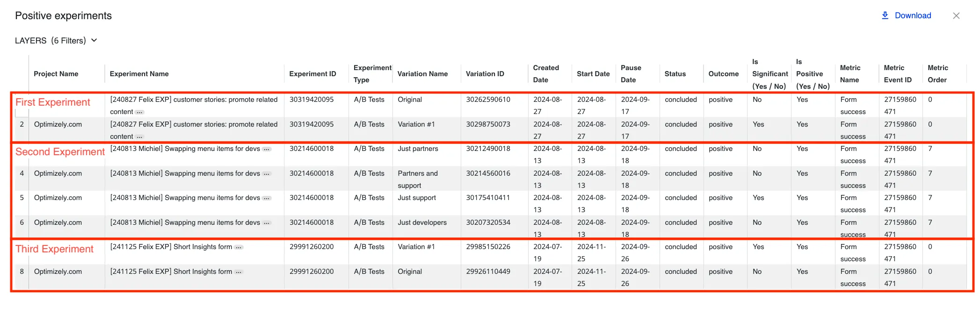
Task: Click row number 6 cell
Action: click(x=22, y=222)
